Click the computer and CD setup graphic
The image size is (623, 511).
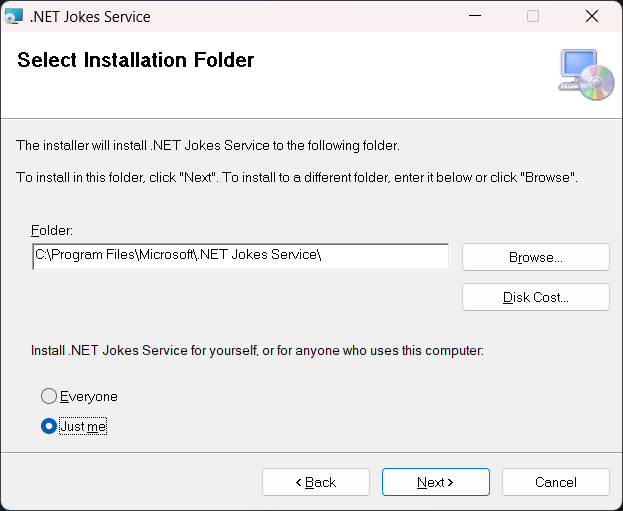click(586, 74)
